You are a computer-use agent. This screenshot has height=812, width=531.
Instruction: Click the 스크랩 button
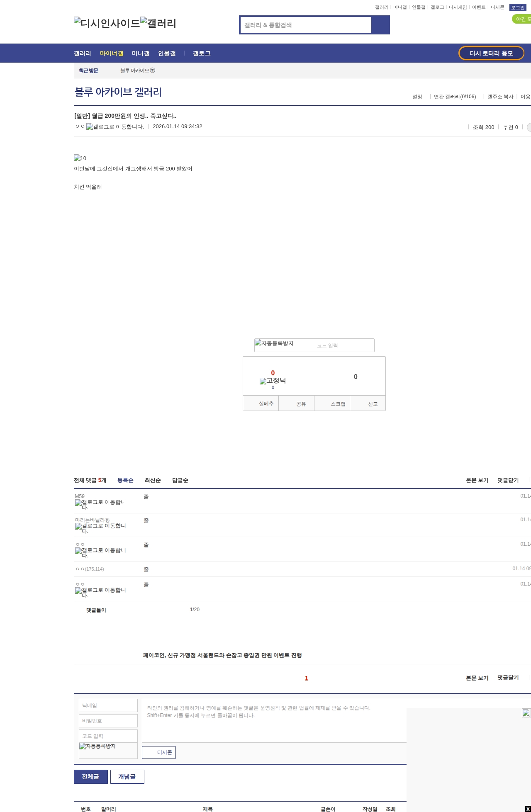[x=332, y=404]
